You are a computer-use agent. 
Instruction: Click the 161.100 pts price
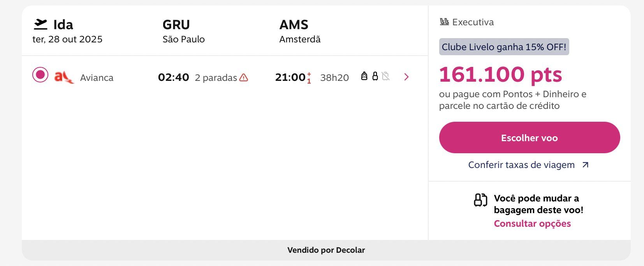[501, 74]
